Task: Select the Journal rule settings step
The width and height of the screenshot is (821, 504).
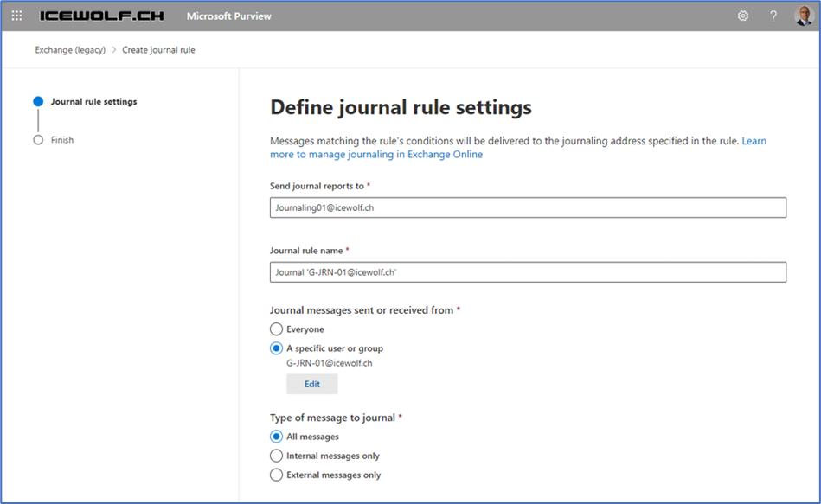Action: coord(93,101)
